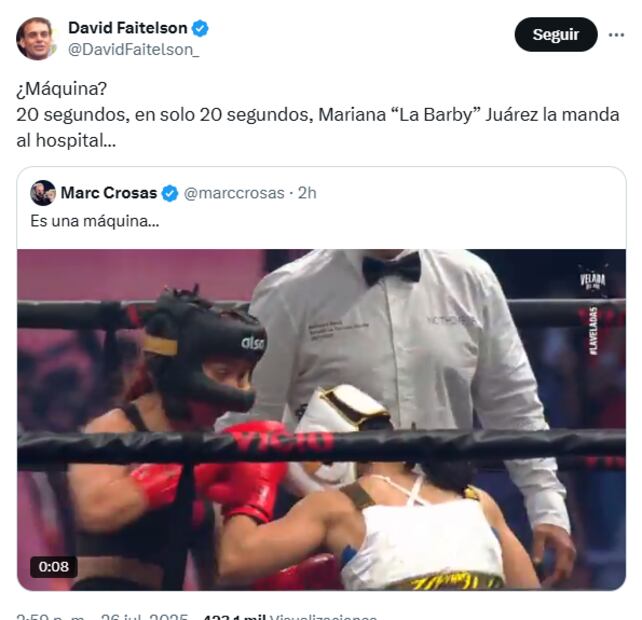The width and height of the screenshot is (642, 620).
Task: Click the #LAVELADAS vertical watermark
Action: click(594, 331)
